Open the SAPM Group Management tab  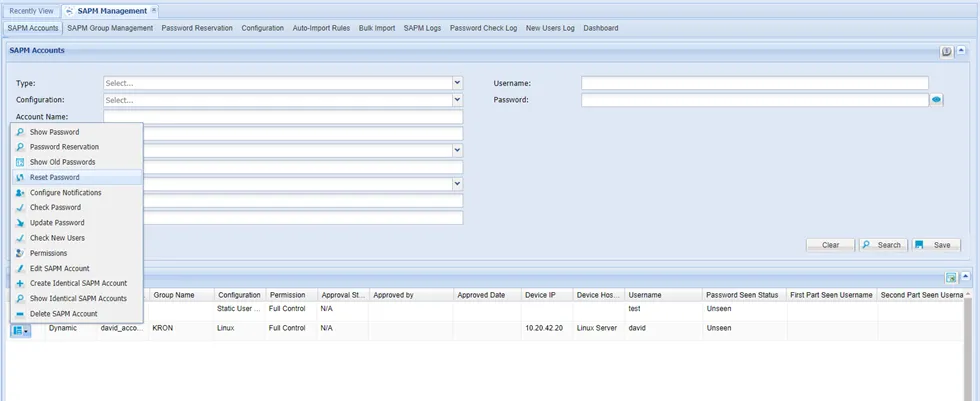[x=110, y=28]
